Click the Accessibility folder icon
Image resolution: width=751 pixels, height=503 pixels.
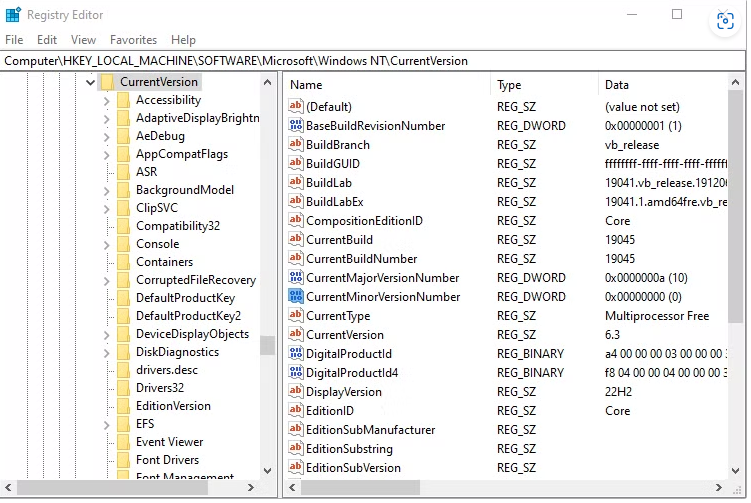[124, 100]
